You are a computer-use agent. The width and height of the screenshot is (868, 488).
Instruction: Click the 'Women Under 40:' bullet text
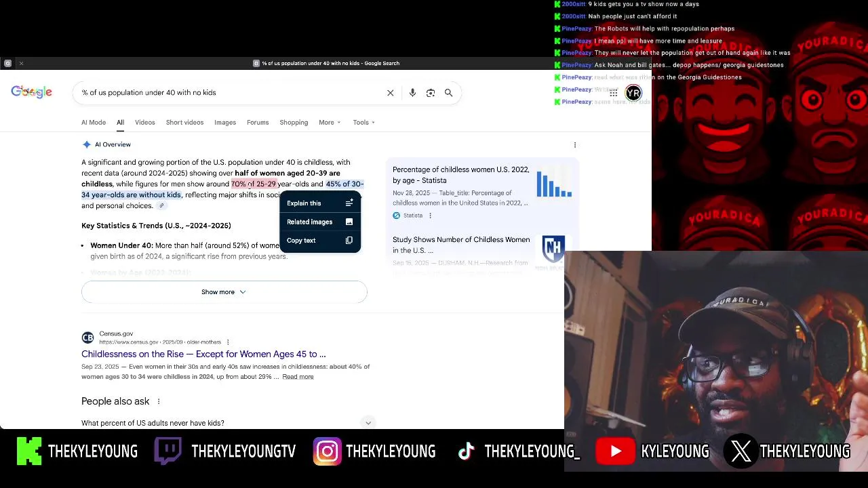tap(121, 245)
